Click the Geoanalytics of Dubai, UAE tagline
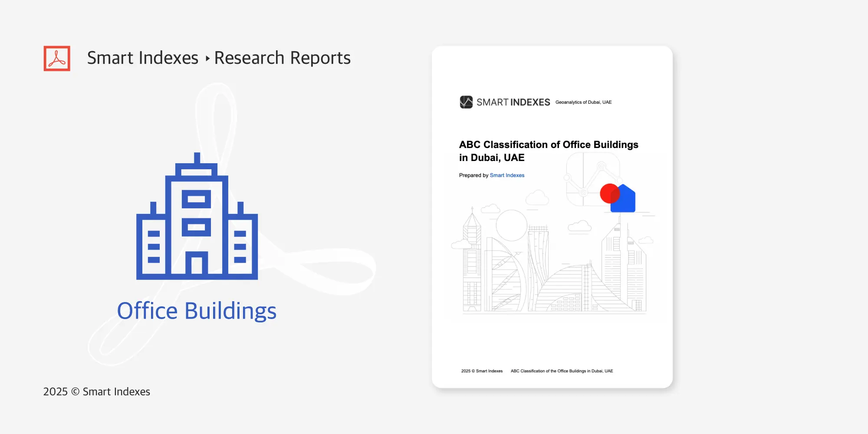 pos(583,102)
